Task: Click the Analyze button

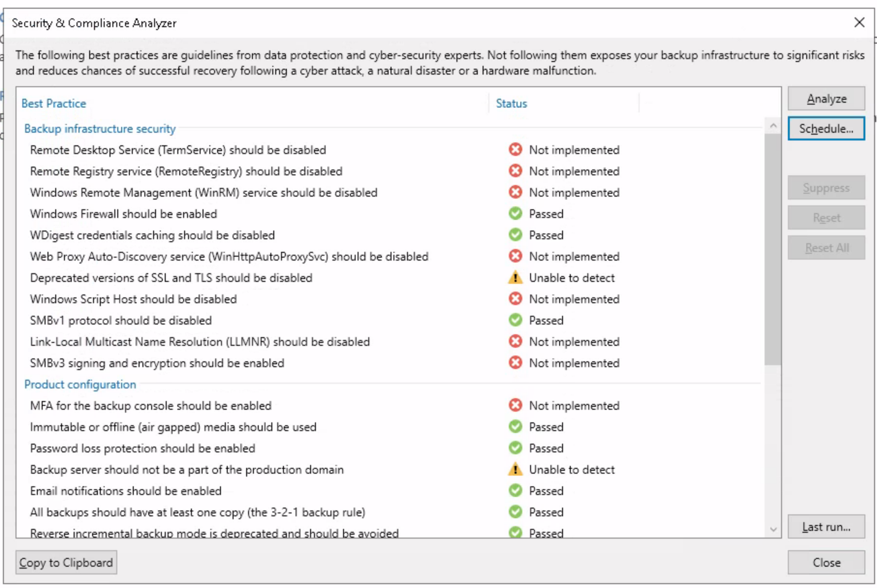Action: [826, 99]
